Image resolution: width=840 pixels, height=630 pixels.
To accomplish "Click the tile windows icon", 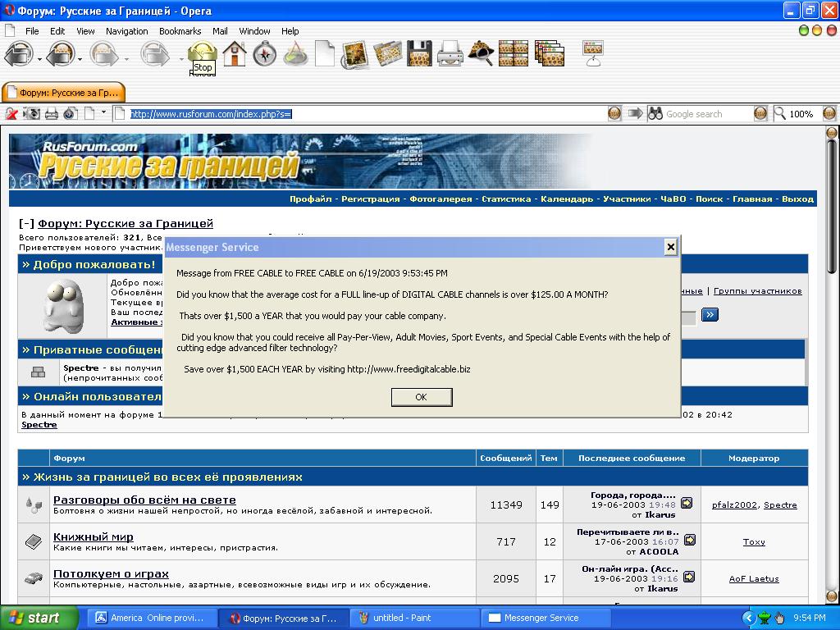I will [514, 54].
